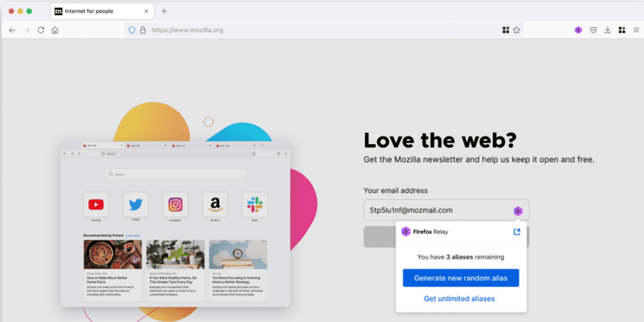This screenshot has width=644, height=322.
Task: Reload the current page
Action: (x=41, y=30)
